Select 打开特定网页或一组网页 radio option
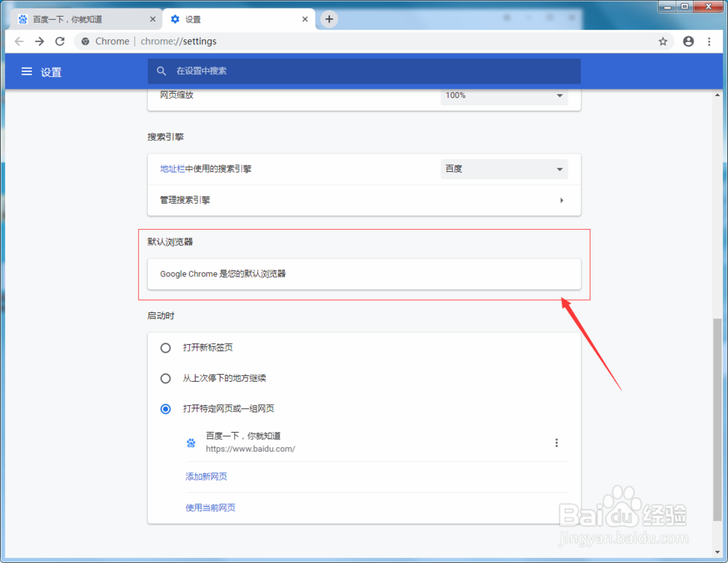 point(165,409)
